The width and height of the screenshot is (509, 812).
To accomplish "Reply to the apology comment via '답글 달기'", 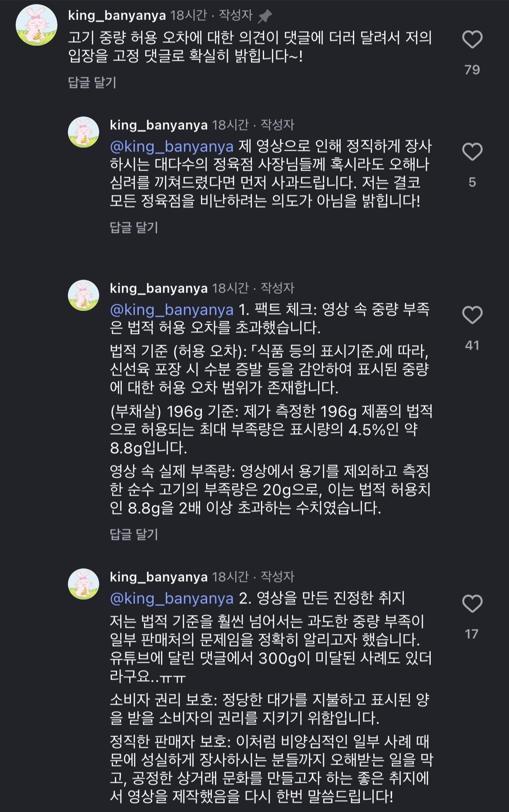I will (x=134, y=227).
